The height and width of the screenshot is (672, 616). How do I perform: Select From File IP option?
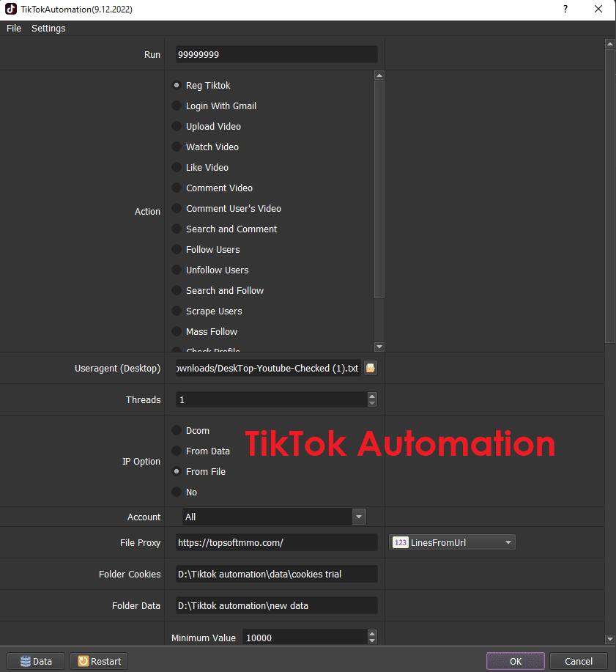[198, 472]
